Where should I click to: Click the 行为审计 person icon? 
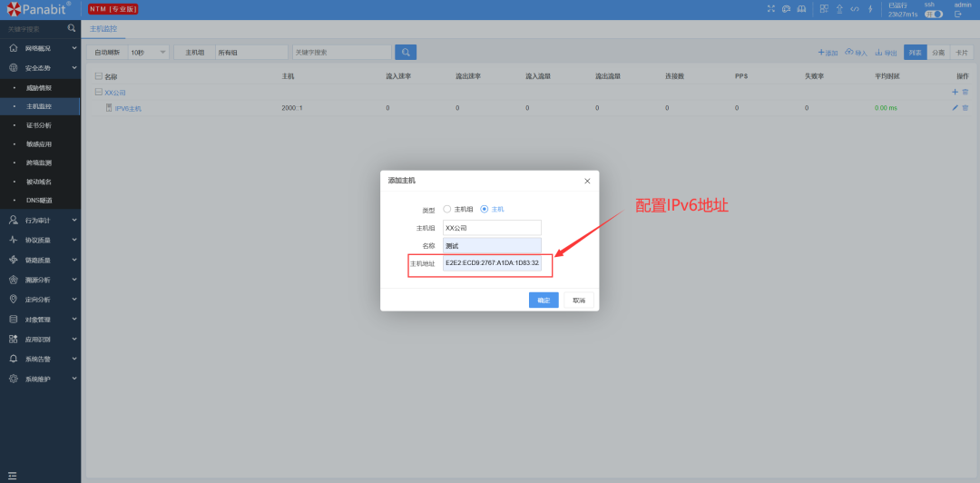[13, 221]
